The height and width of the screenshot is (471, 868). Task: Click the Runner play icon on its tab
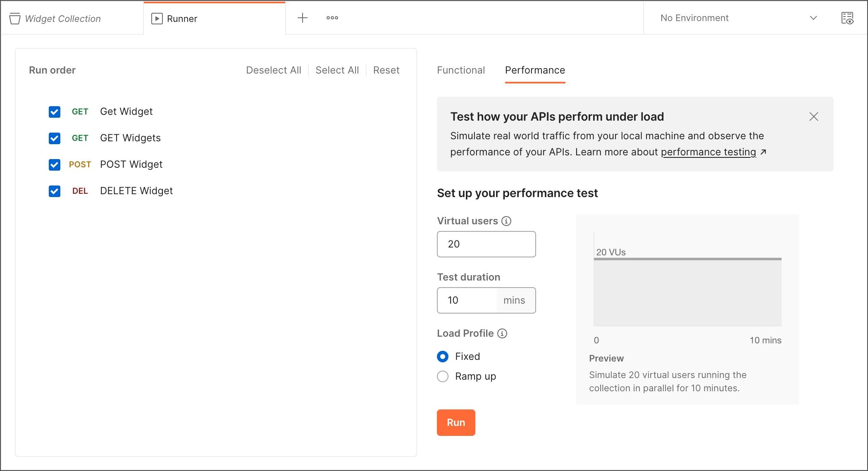click(x=157, y=18)
